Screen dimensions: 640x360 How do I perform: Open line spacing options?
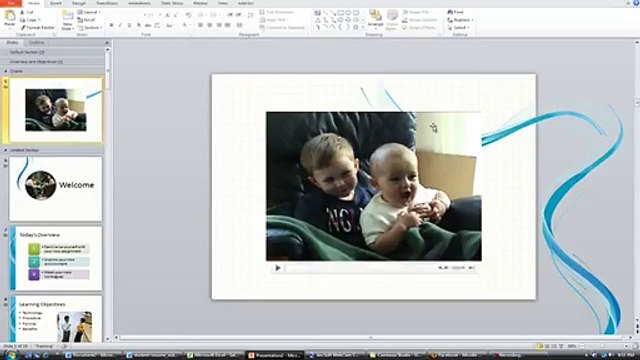click(x=251, y=15)
